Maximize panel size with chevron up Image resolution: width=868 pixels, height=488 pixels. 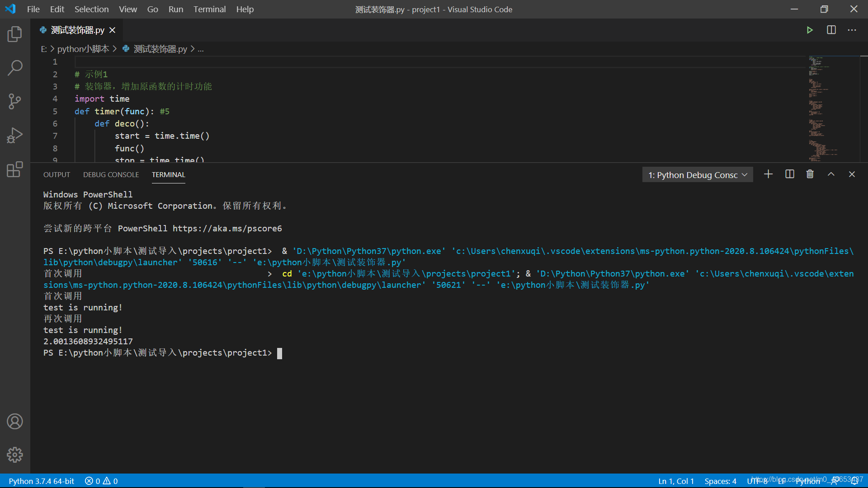[831, 174]
